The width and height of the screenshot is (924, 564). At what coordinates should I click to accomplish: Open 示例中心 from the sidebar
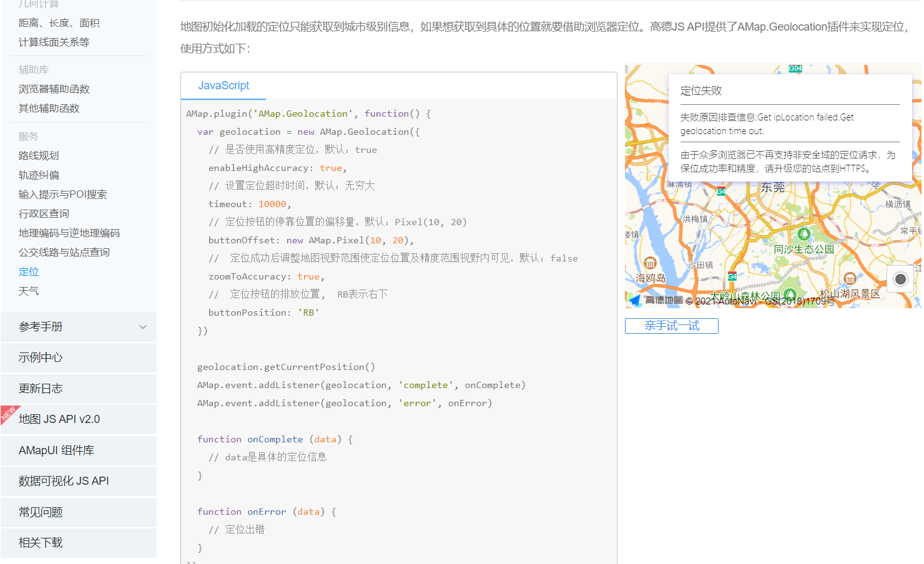coord(39,357)
